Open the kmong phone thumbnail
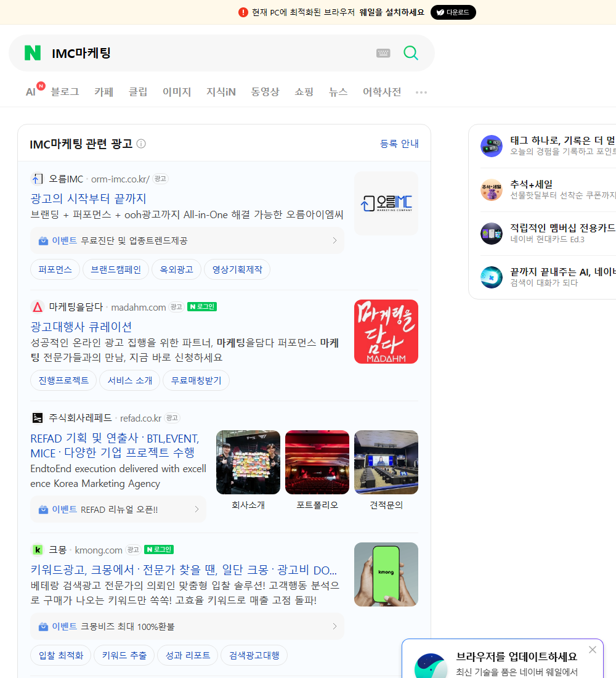The height and width of the screenshot is (678, 616). click(x=386, y=574)
